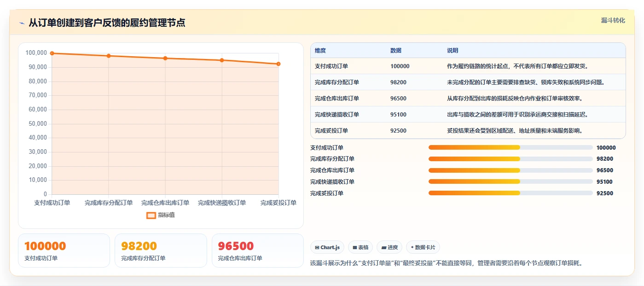Open the 98200 完成库存分配订单 data card
The height and width of the screenshot is (286, 644).
point(161,251)
